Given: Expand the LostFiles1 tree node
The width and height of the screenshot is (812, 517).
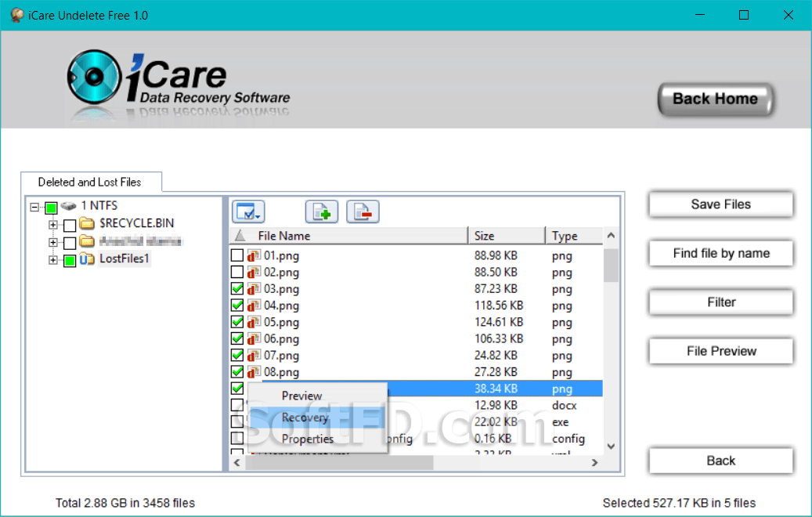Looking at the screenshot, I should pos(52,259).
